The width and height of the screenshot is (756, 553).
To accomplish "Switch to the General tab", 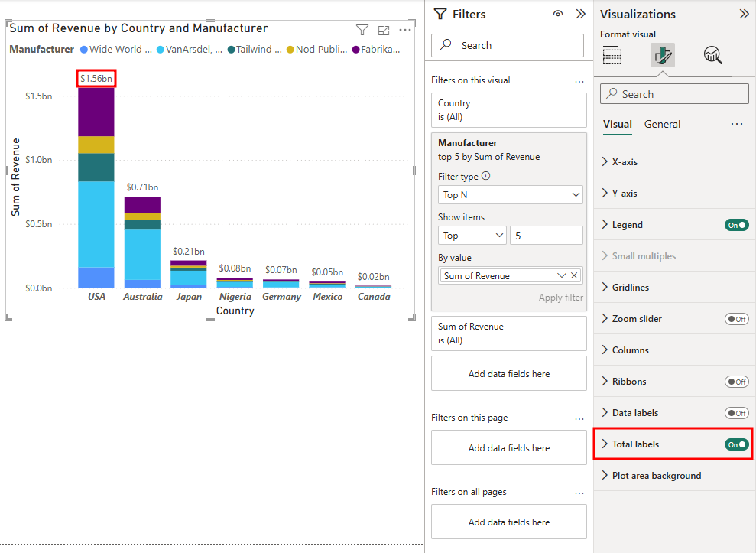I will (x=662, y=124).
